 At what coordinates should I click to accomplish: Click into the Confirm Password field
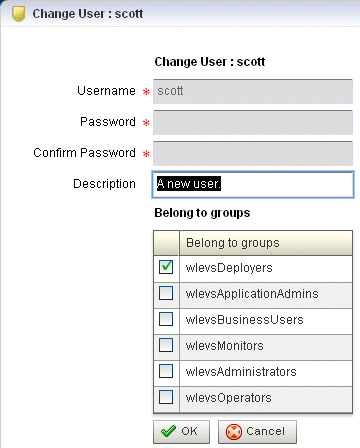(253, 153)
